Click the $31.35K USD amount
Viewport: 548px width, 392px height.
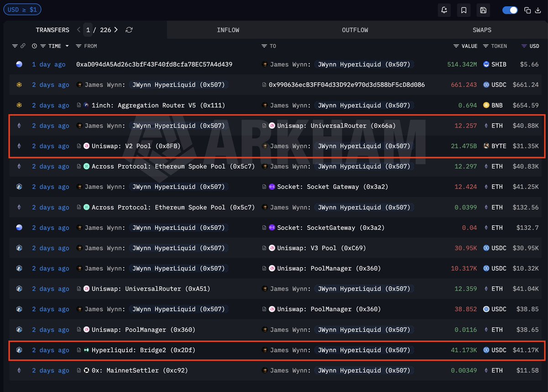(525, 146)
